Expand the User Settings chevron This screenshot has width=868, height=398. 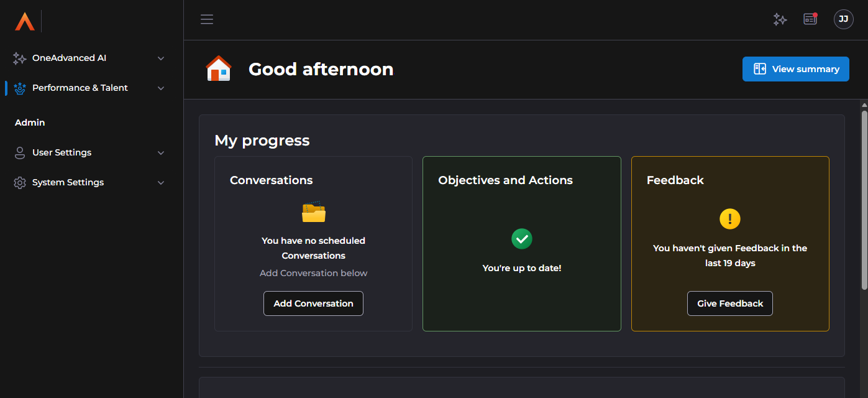161,153
